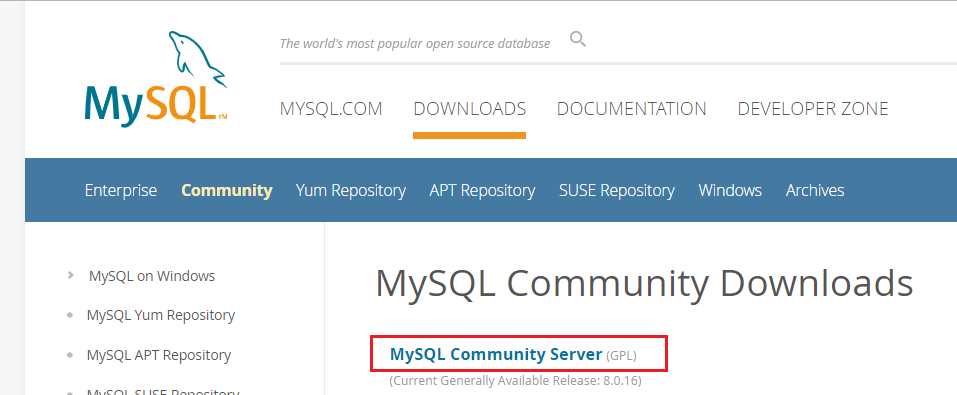Go to the DOCUMENTATION tab
The width and height of the screenshot is (957, 395).
coord(632,109)
